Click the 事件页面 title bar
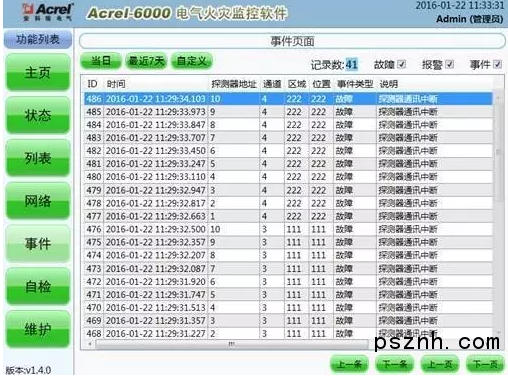Viewport: 508px width, 380px height. (x=292, y=41)
